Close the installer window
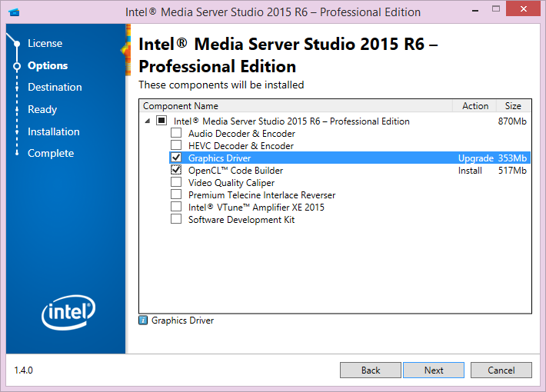Viewport: 546px width, 392px height. coord(523,9)
